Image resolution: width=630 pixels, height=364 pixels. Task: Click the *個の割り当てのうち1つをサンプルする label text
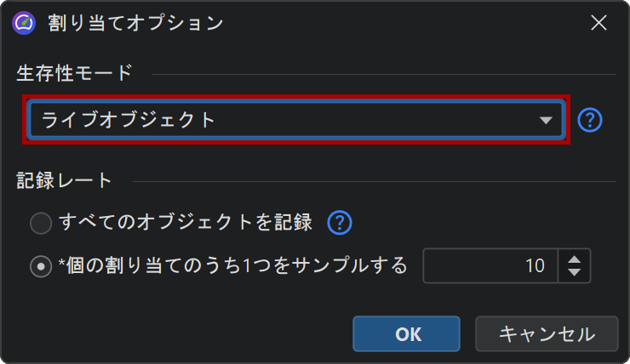click(233, 265)
